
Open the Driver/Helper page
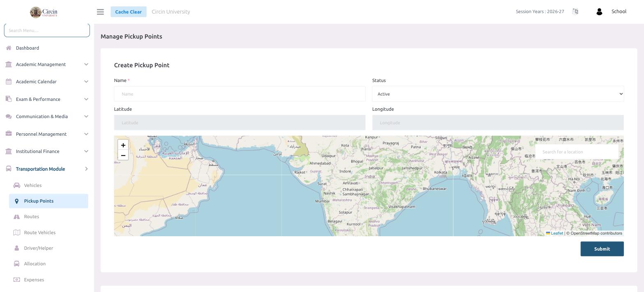point(39,248)
